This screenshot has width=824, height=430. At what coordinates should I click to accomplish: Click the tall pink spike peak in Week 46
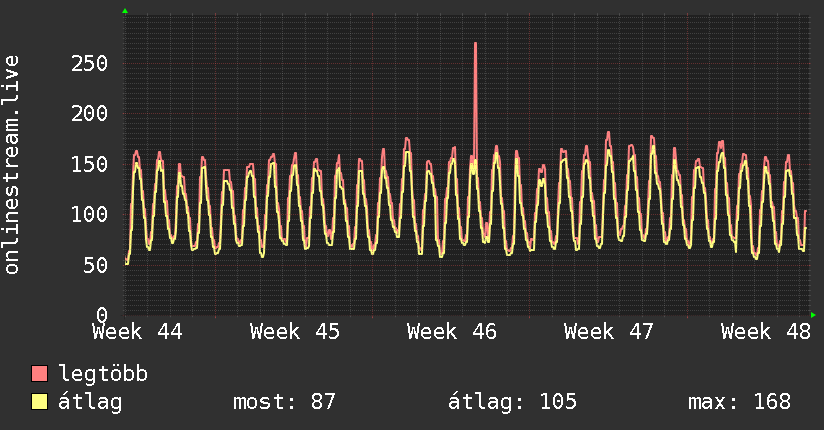tap(476, 44)
